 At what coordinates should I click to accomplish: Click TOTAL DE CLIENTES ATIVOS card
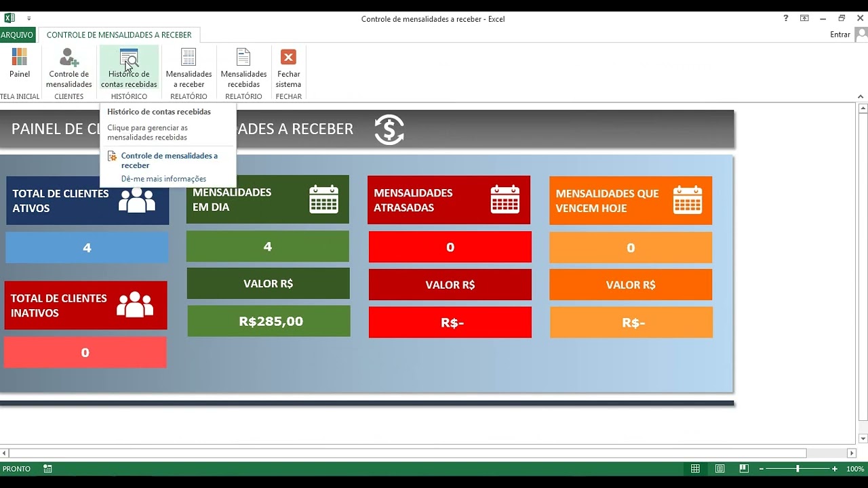[87, 201]
